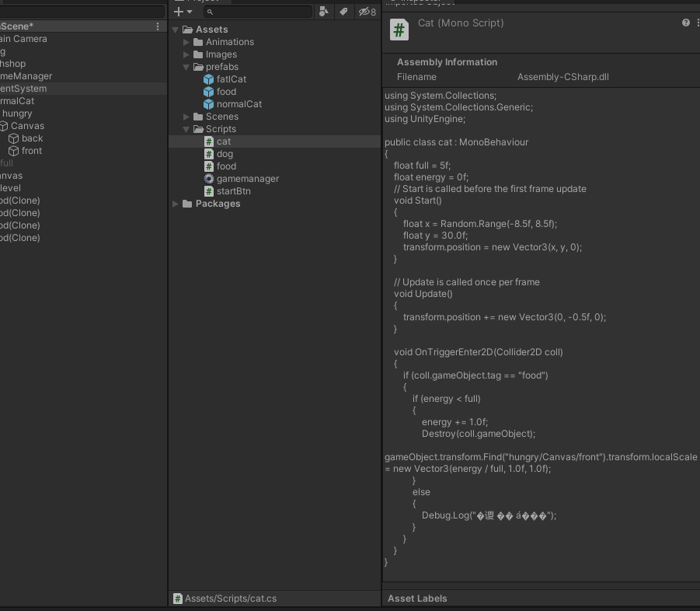Collapse the Scripts folder arrow
The image size is (700, 611).
(186, 129)
